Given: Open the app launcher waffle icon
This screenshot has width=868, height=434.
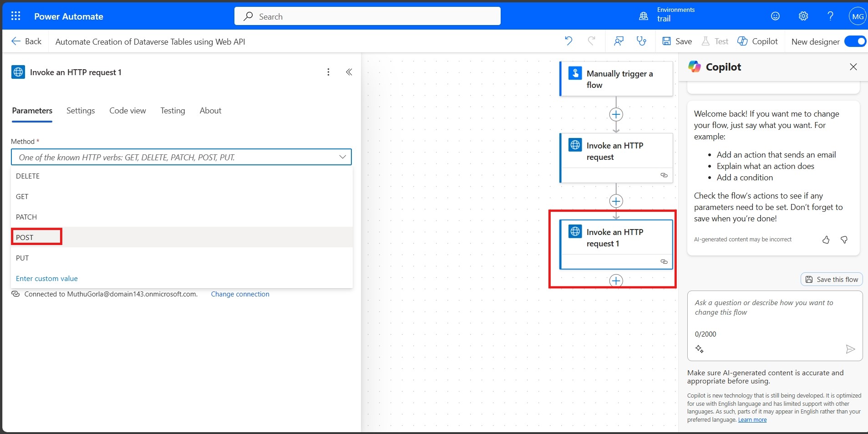Looking at the screenshot, I should (x=15, y=16).
